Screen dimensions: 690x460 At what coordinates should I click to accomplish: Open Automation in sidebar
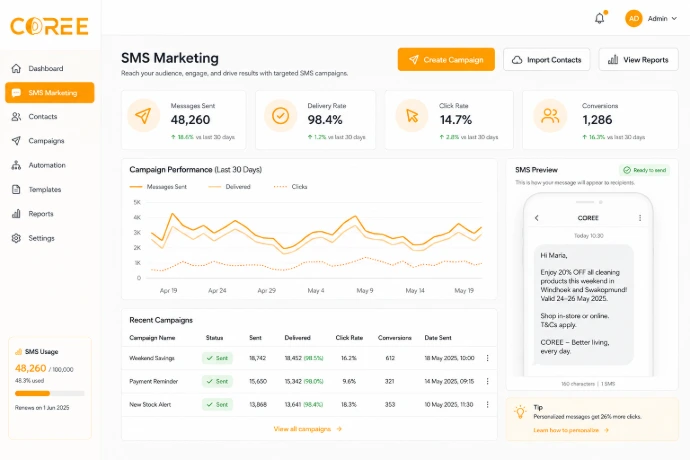pos(47,165)
